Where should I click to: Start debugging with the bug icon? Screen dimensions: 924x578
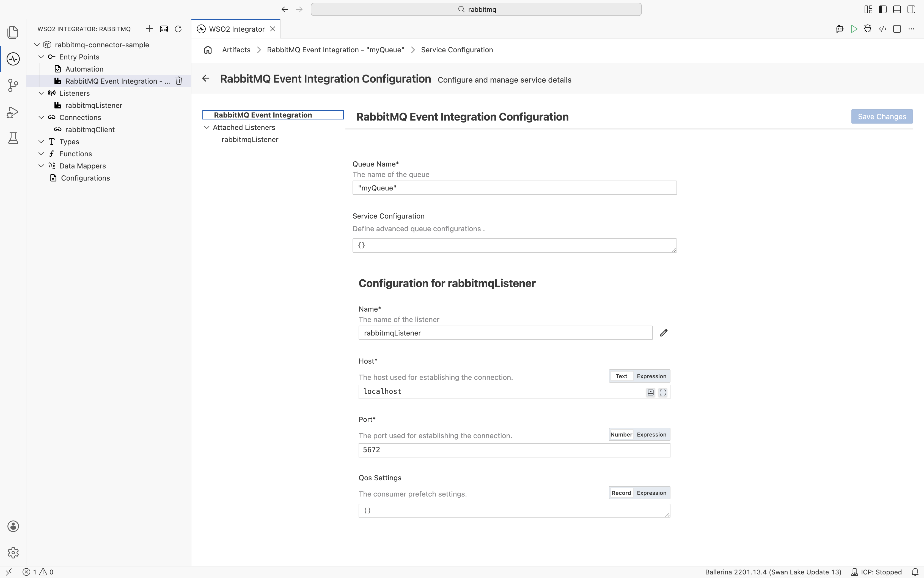pyautogui.click(x=868, y=29)
